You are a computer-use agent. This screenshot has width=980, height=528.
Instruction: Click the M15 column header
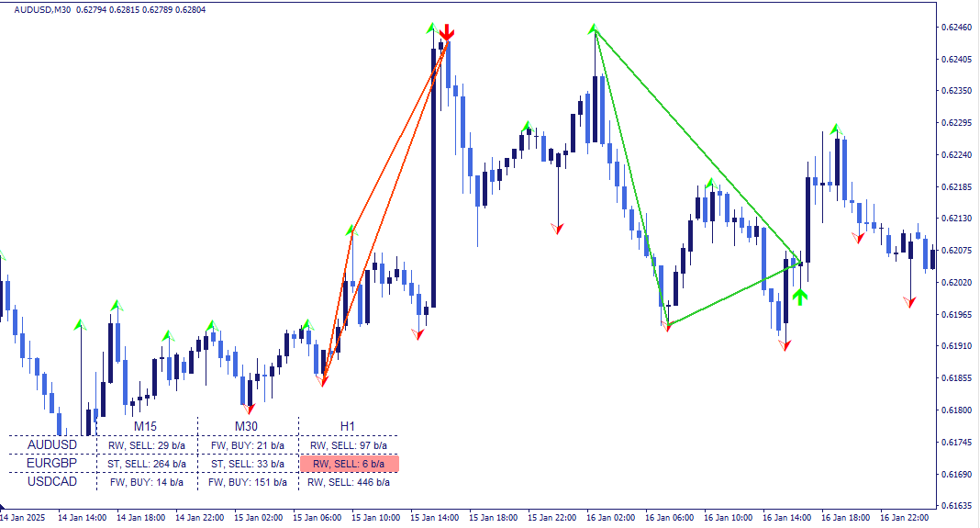tap(146, 426)
